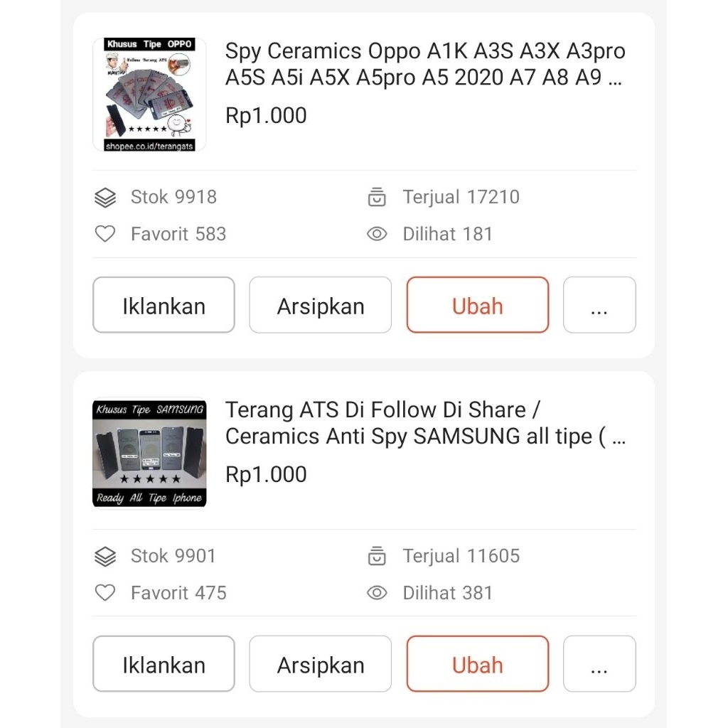Click the heart icon next to Favorit 583
This screenshot has height=728, width=728.
click(x=105, y=233)
